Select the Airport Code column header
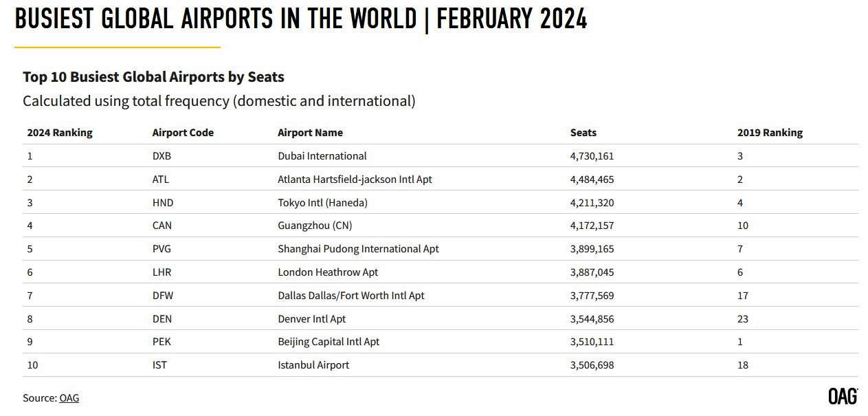 point(183,133)
